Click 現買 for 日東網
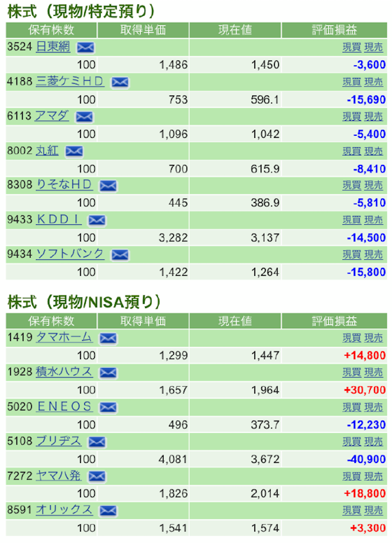Image resolution: width=392 pixels, height=543 pixels. (352, 47)
